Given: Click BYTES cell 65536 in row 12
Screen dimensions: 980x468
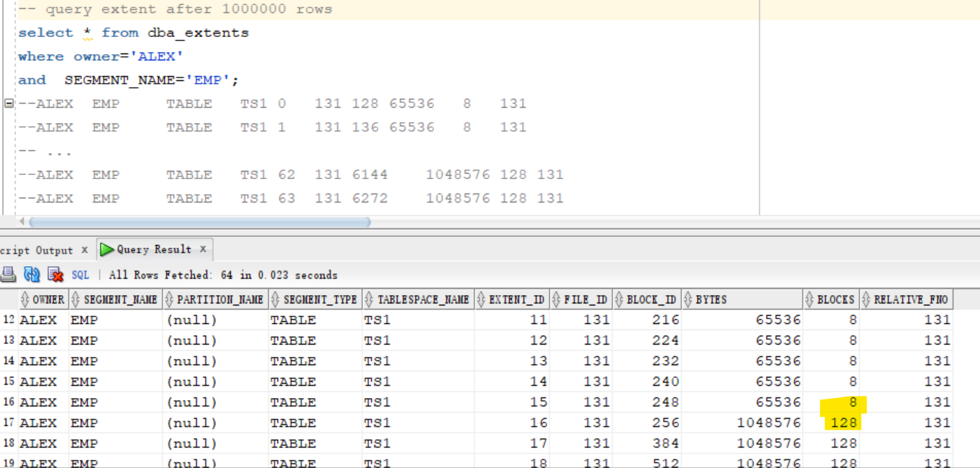Looking at the screenshot, I should (x=742, y=320).
